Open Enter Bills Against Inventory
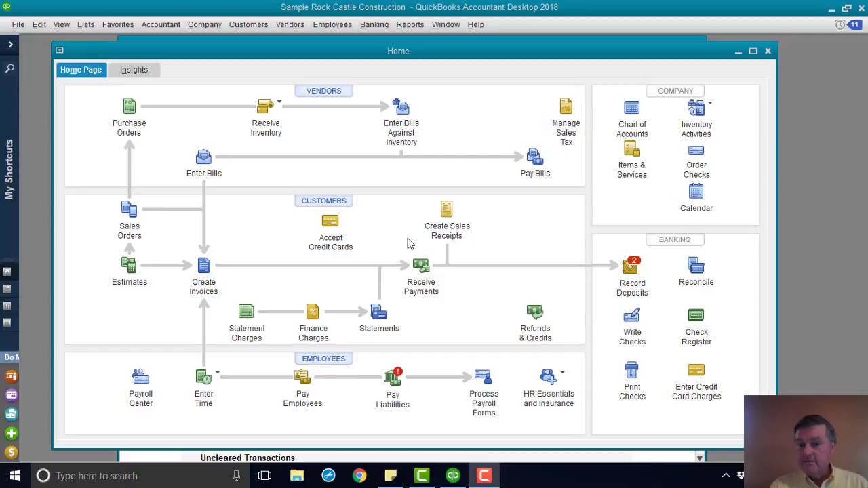This screenshot has width=868, height=488. [x=401, y=106]
